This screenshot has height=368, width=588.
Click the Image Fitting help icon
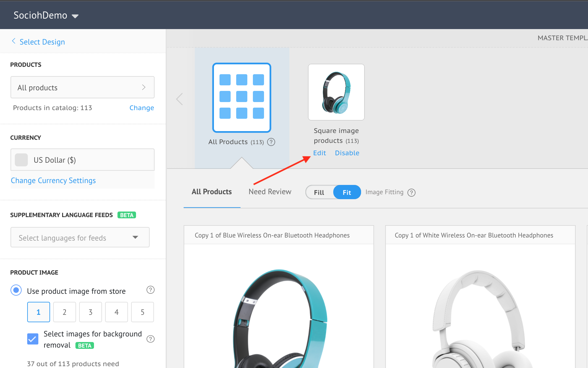411,193
